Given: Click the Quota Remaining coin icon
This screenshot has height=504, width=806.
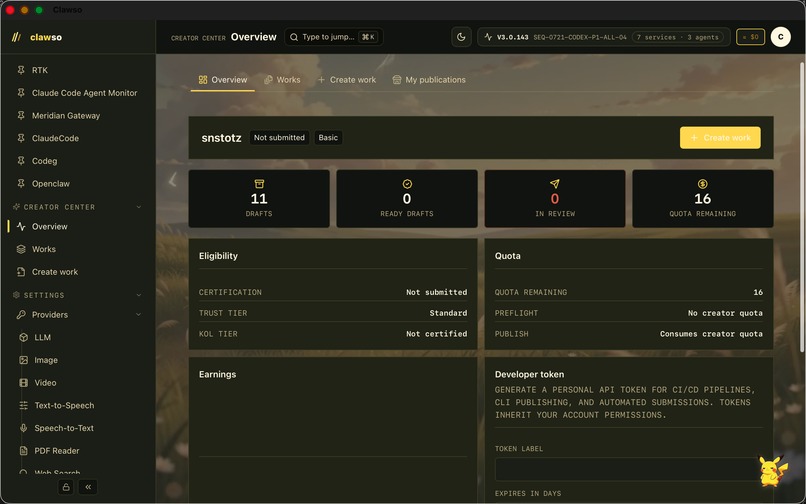Looking at the screenshot, I should [x=703, y=184].
